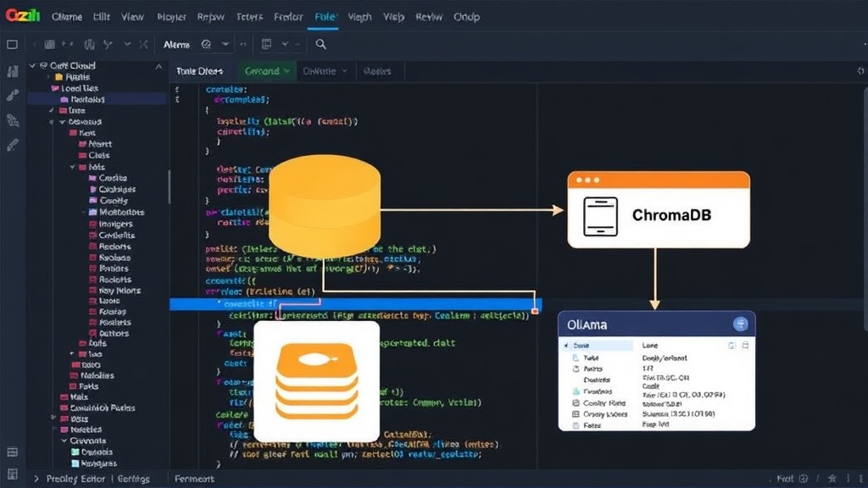
Task: Click Preoley Eolter in the status bar
Action: (75, 479)
